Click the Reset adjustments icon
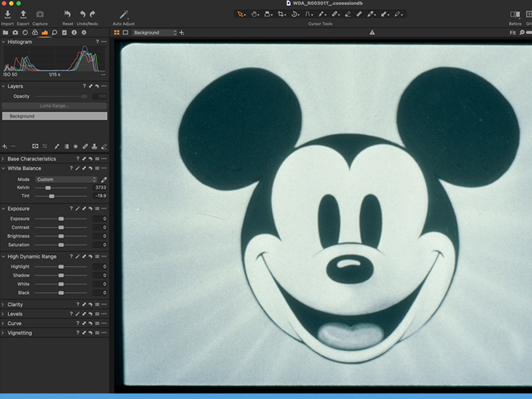Screen dimensions: 532x399 pyautogui.click(x=68, y=14)
